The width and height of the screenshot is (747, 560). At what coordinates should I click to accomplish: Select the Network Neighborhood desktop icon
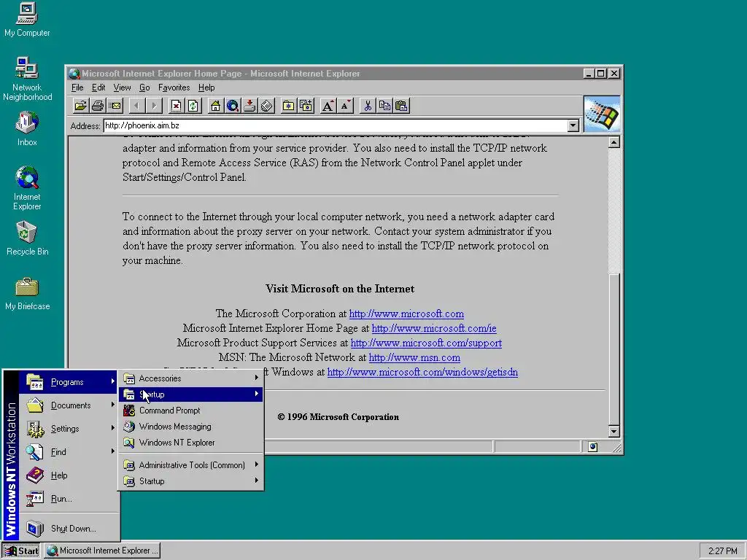tap(27, 79)
